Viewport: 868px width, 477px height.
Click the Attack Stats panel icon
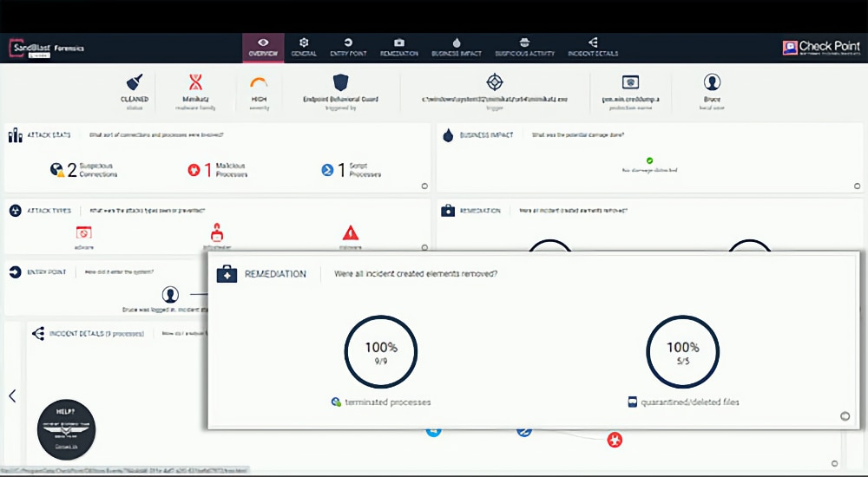[x=15, y=135]
